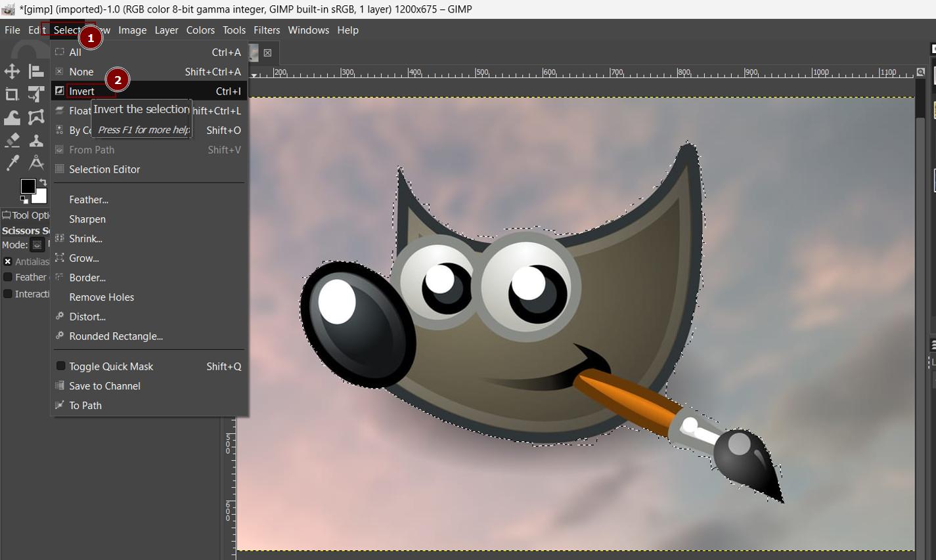The width and height of the screenshot is (936, 560).
Task: Open the Image menu
Action: point(132,30)
